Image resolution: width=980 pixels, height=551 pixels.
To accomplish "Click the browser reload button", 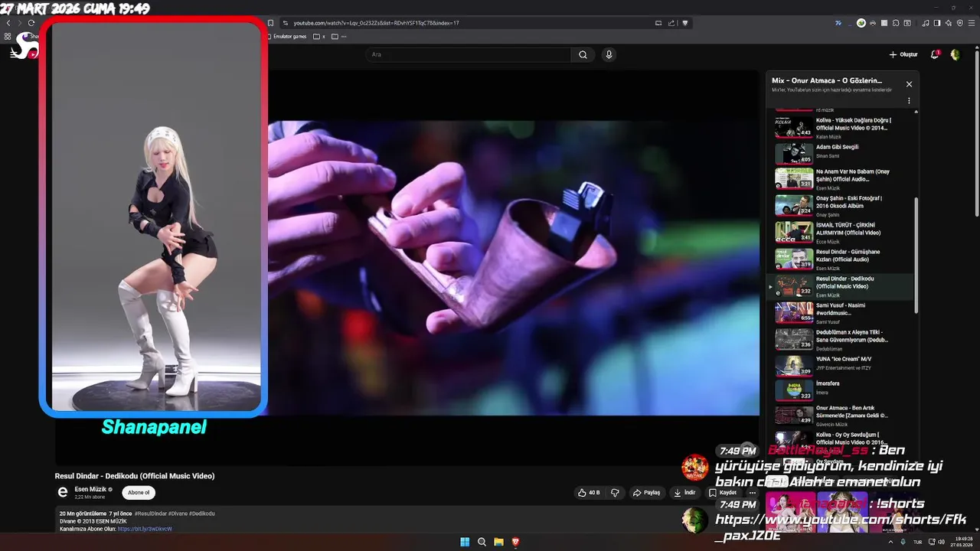I will pyautogui.click(x=31, y=23).
